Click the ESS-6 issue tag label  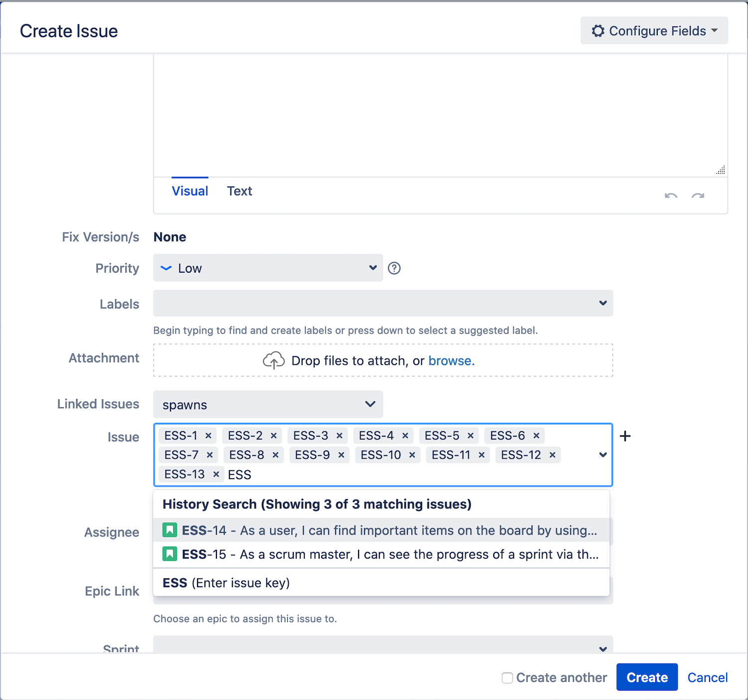[508, 436]
